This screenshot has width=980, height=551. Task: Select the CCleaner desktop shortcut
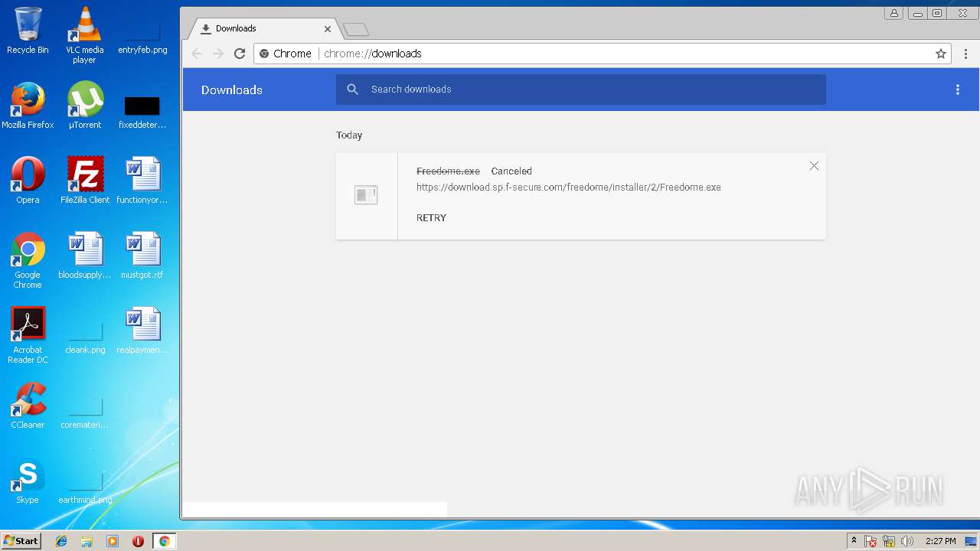click(28, 406)
